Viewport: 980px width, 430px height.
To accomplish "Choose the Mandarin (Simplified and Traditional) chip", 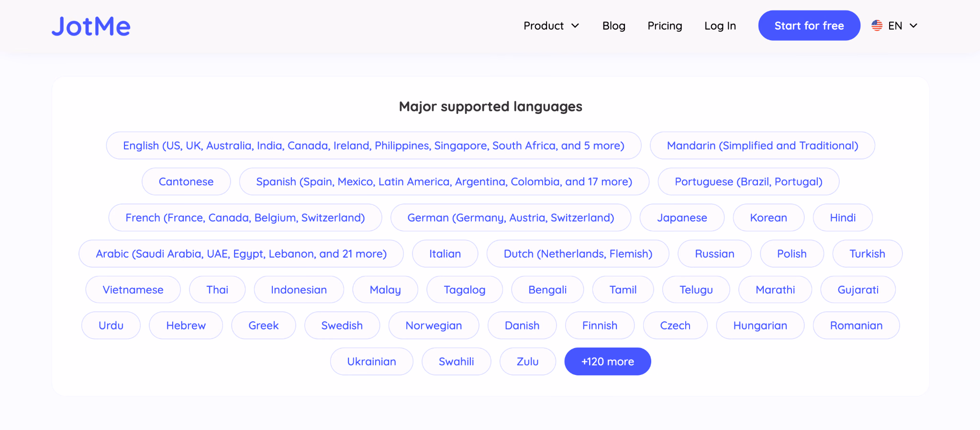I will tap(762, 146).
